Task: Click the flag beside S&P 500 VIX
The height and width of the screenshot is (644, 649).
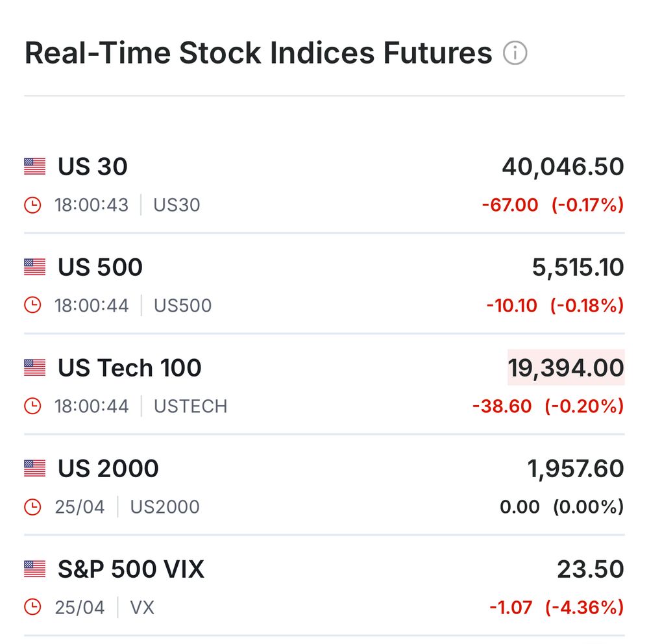Action: point(35,569)
